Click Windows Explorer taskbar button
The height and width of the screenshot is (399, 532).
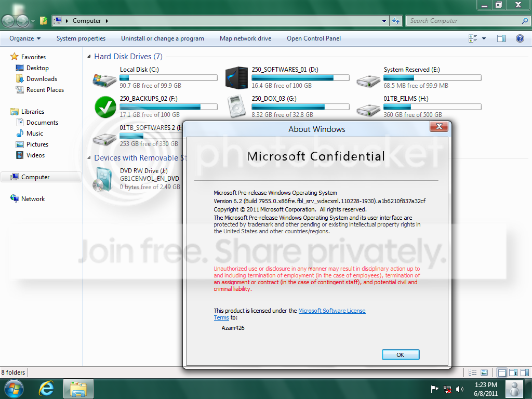pyautogui.click(x=78, y=389)
